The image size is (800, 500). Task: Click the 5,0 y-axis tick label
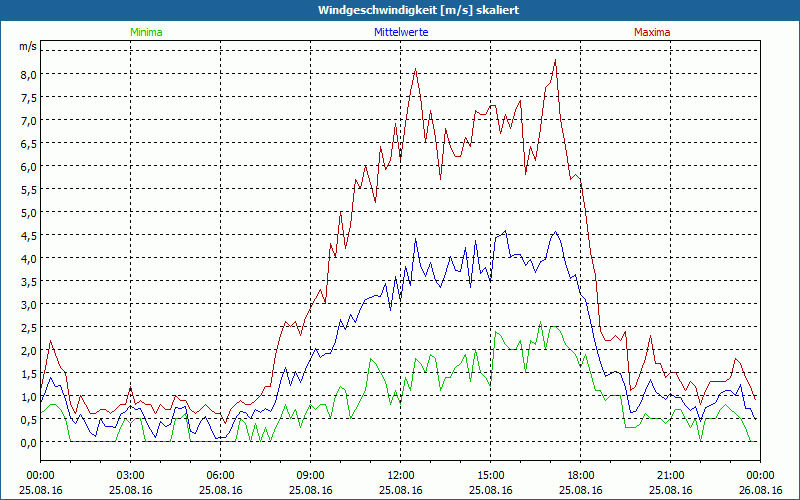[x=27, y=212]
